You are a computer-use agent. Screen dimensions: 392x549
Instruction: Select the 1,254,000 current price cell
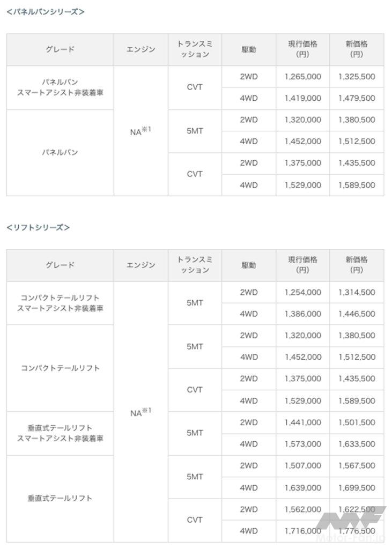click(302, 292)
